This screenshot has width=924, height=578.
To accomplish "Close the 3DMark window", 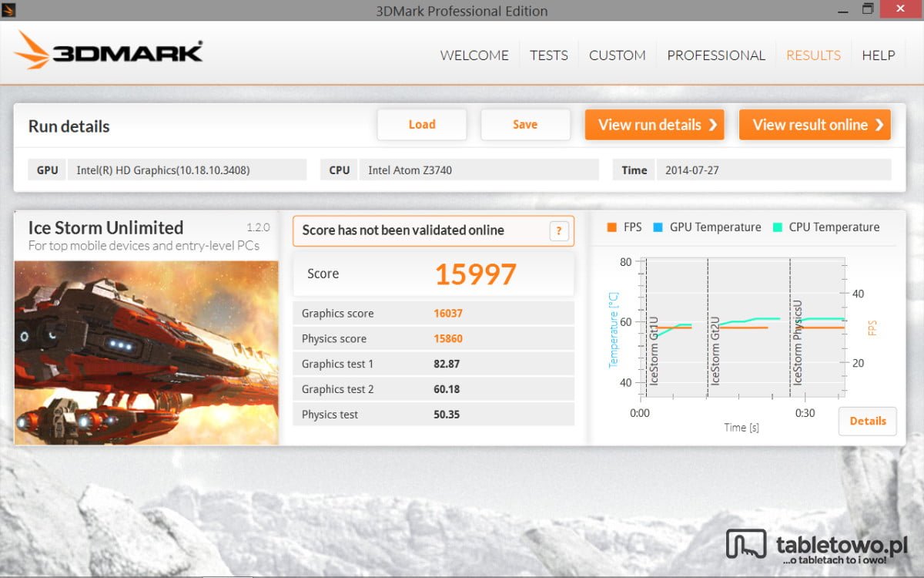I will point(900,8).
